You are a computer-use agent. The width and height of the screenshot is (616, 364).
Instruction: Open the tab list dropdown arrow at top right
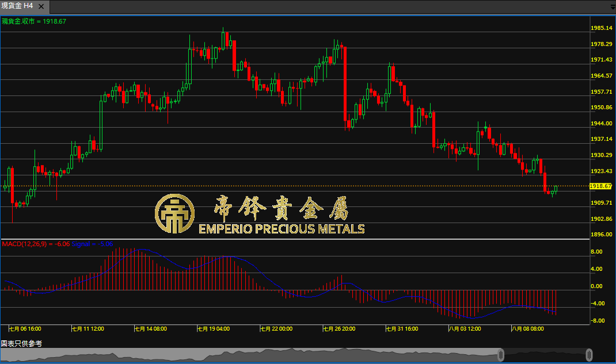(x=613, y=7)
